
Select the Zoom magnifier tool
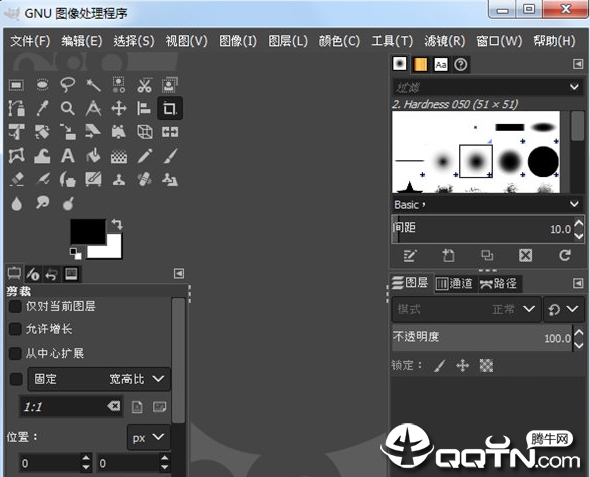tap(68, 108)
